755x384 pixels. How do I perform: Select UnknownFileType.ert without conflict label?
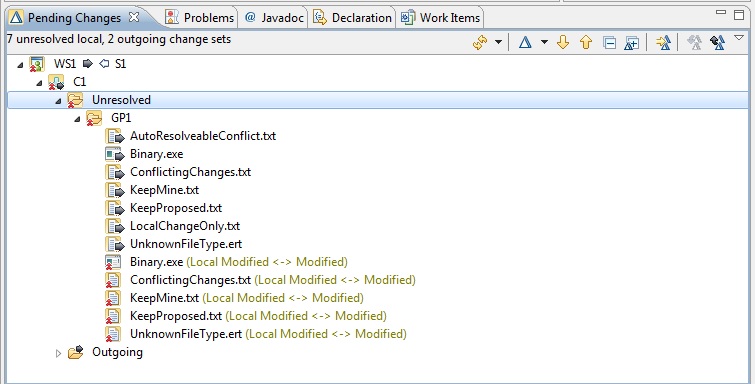click(186, 244)
